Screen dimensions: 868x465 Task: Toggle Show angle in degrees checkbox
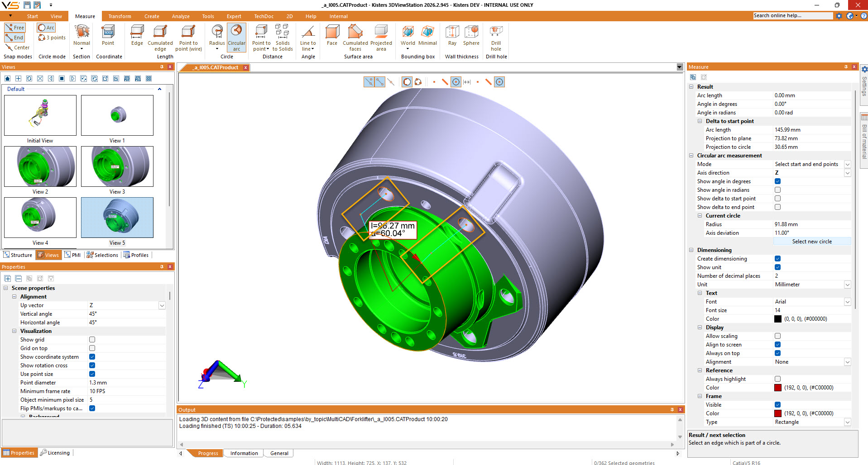click(x=777, y=181)
